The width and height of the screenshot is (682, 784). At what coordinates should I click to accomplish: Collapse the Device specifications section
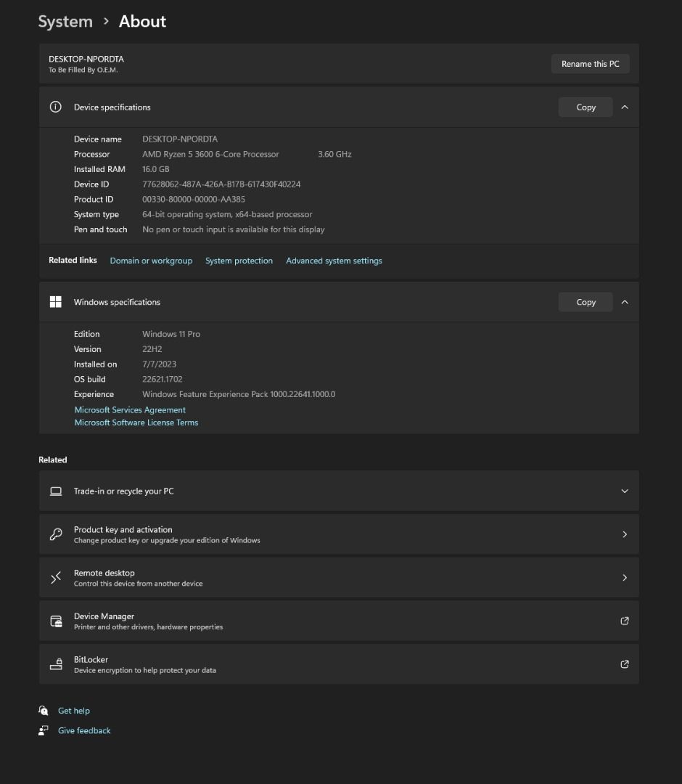point(625,107)
